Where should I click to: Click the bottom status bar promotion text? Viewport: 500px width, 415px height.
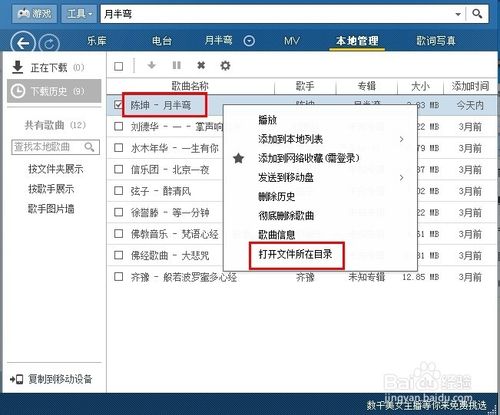(x=427, y=405)
